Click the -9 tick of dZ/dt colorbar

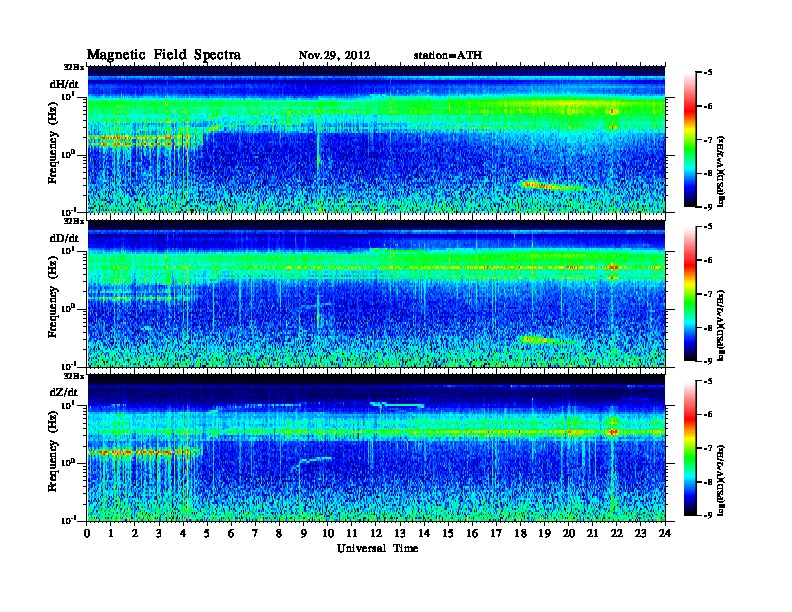pos(708,515)
